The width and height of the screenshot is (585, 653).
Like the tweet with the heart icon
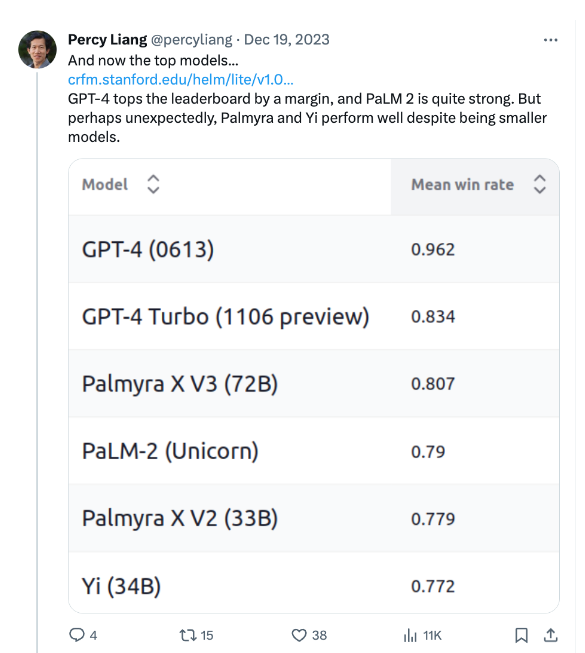click(x=299, y=635)
